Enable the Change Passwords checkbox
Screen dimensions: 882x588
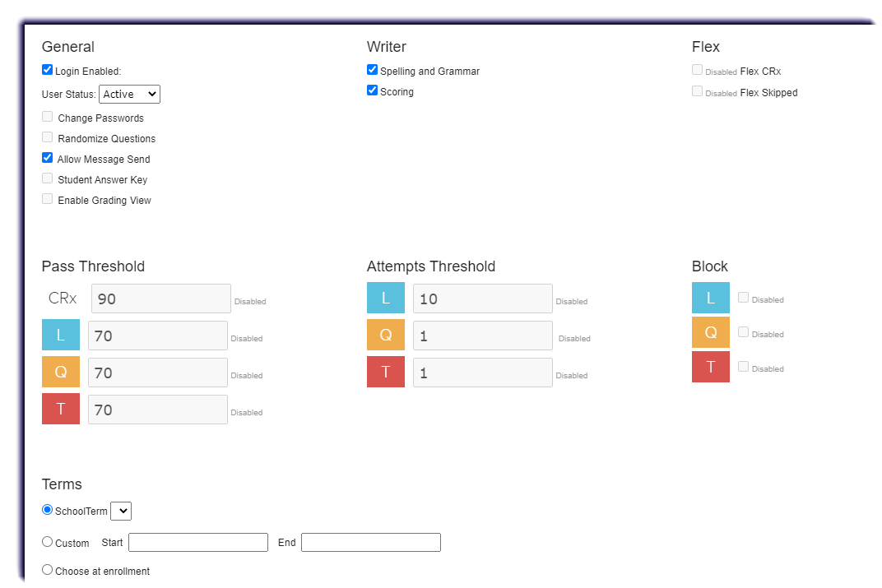tap(47, 116)
